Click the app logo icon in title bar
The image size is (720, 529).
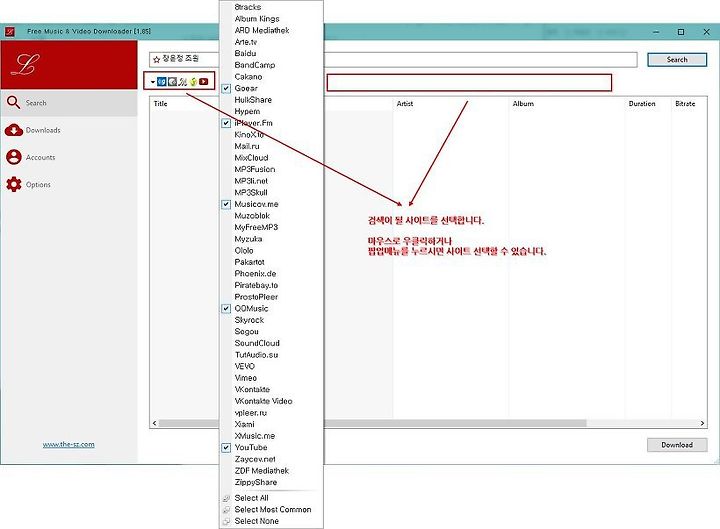pyautogui.click(x=10, y=32)
